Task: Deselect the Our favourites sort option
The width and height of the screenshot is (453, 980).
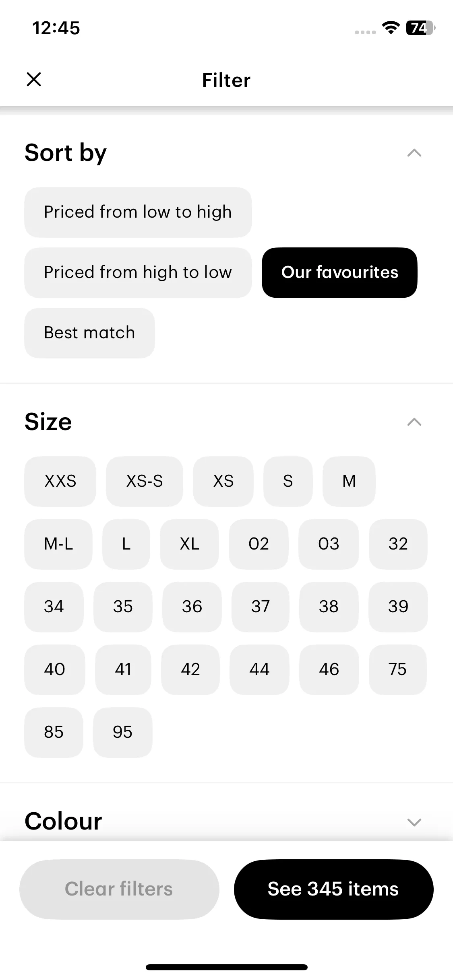Action: click(x=339, y=272)
